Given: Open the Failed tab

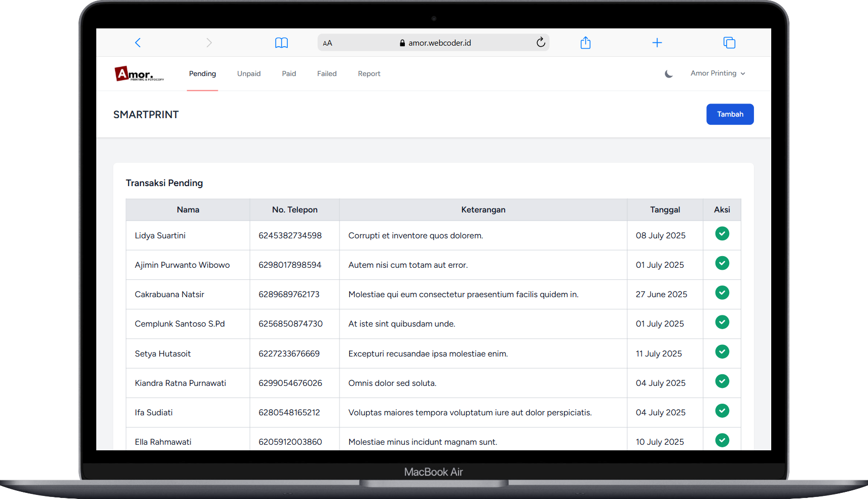Looking at the screenshot, I should 327,74.
